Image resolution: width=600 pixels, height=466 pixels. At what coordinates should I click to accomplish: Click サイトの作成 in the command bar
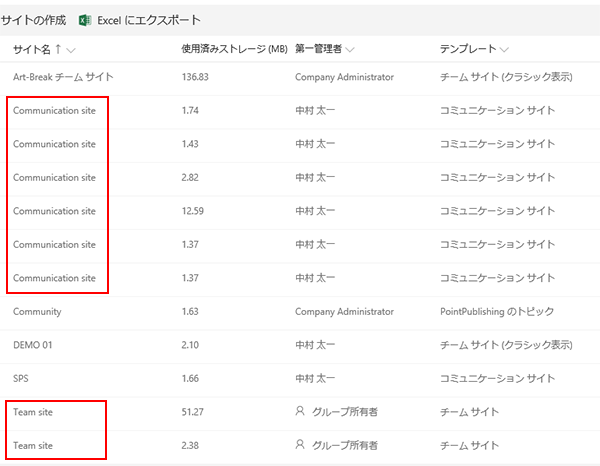point(33,20)
